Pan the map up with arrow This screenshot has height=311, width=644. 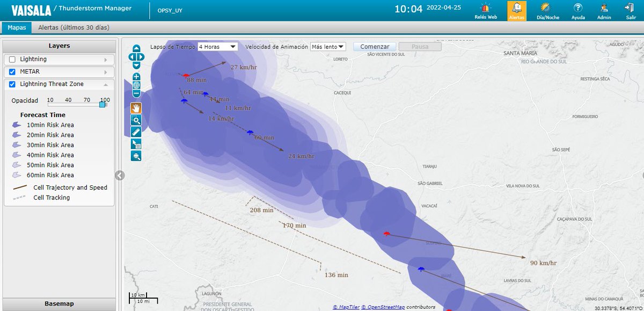[136, 49]
